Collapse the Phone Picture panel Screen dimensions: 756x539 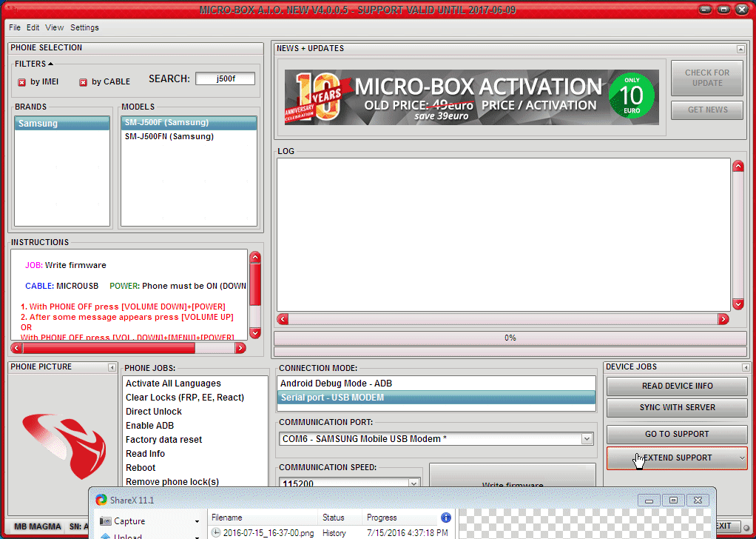tap(112, 368)
